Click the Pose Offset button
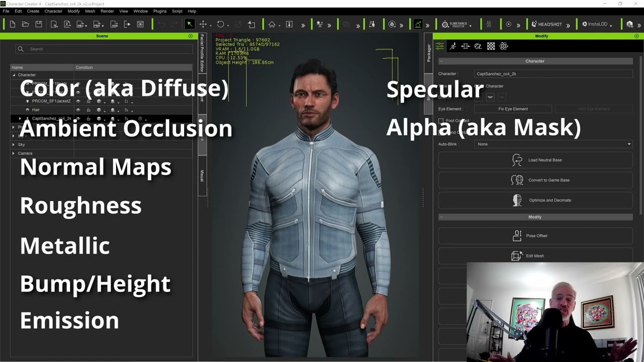Screen dimensions: 644x362 pyautogui.click(x=535, y=235)
